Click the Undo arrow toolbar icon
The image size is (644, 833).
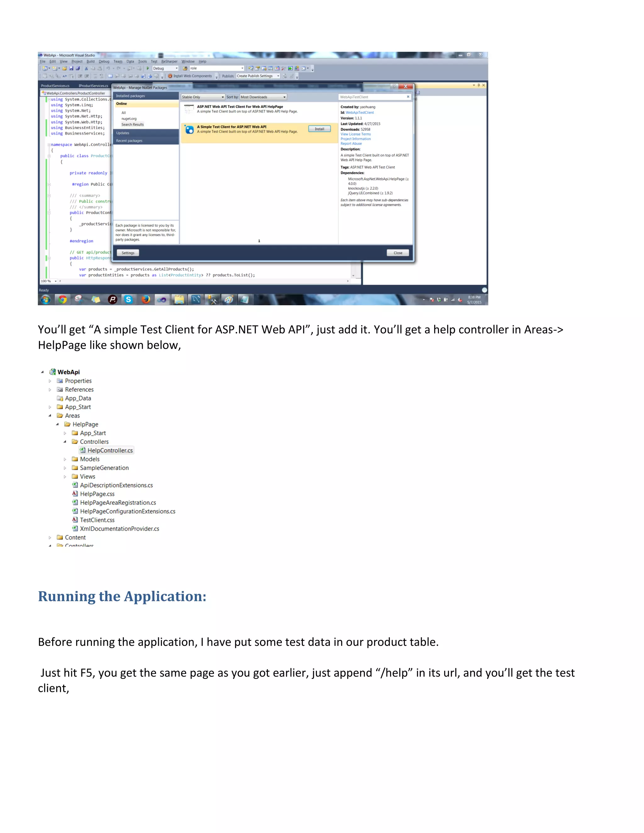pos(108,68)
